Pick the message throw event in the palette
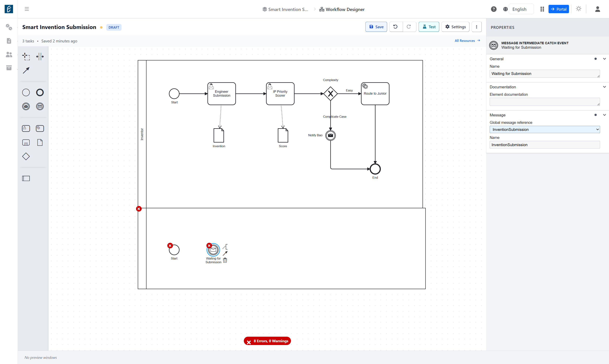609x364 pixels. coord(26,107)
